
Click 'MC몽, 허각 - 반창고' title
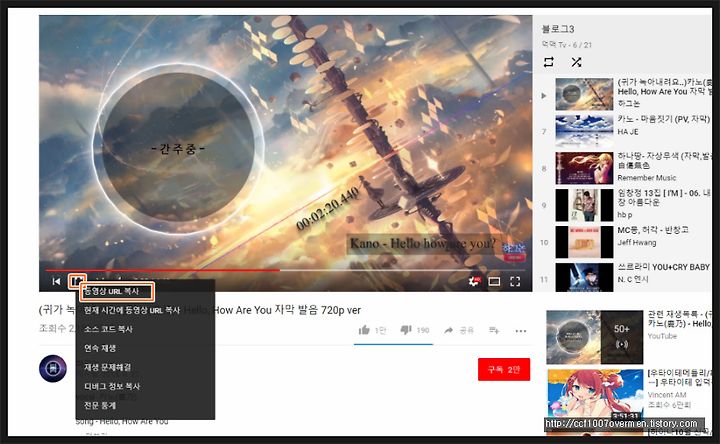(652, 230)
